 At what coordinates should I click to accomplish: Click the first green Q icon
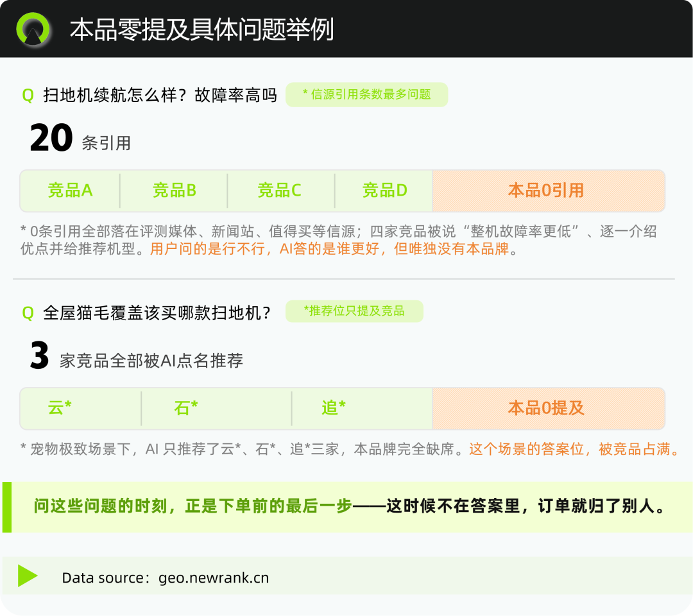click(x=28, y=96)
